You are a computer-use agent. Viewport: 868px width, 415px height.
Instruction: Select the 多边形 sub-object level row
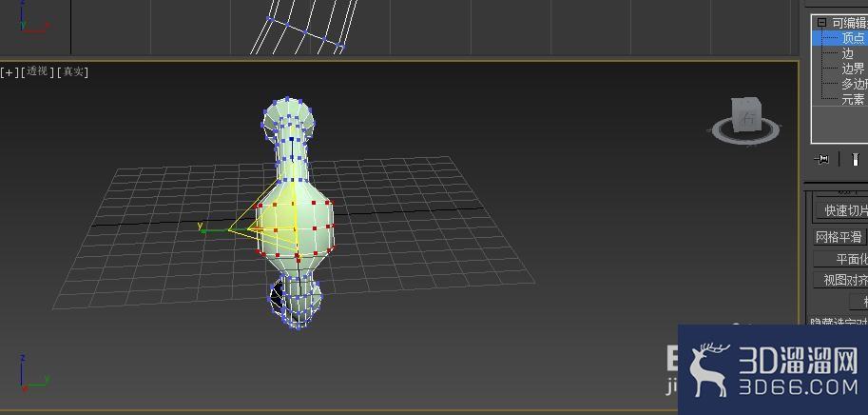[840, 84]
